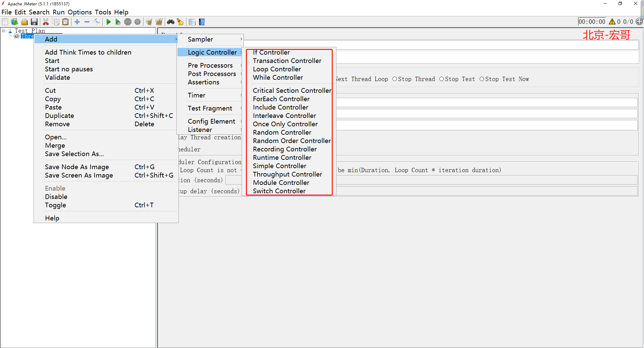Click the Start no pauses toolbar icon

(118, 22)
